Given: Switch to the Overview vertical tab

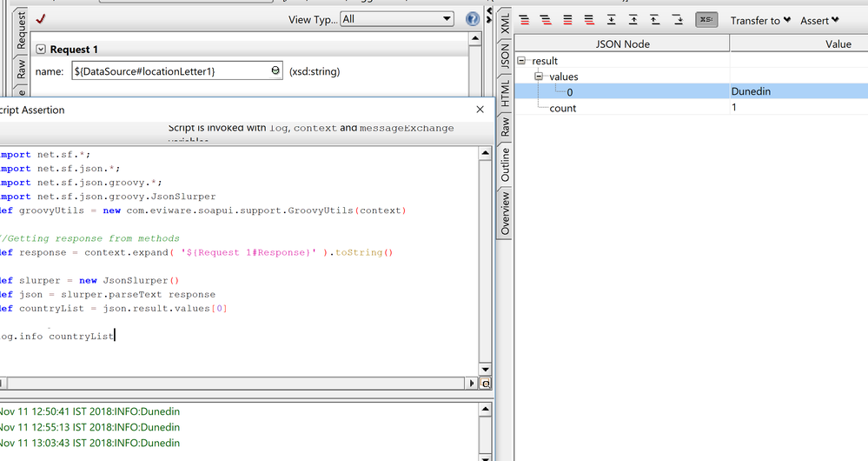Looking at the screenshot, I should [505, 213].
